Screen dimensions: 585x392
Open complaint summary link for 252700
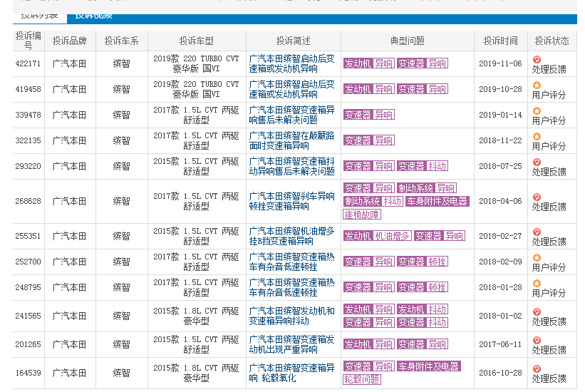pos(291,262)
